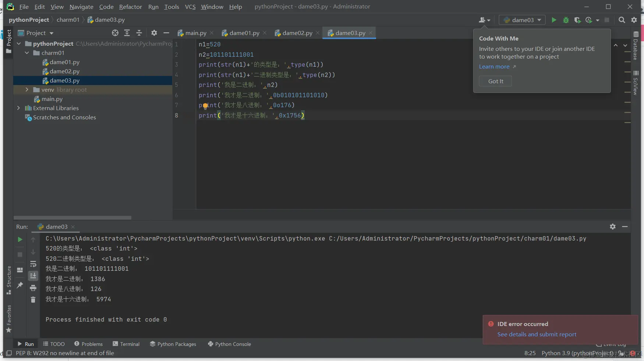Image resolution: width=644 pixels, height=361 pixels.
Task: Open Search Everywhere magnifier icon
Action: (622, 20)
